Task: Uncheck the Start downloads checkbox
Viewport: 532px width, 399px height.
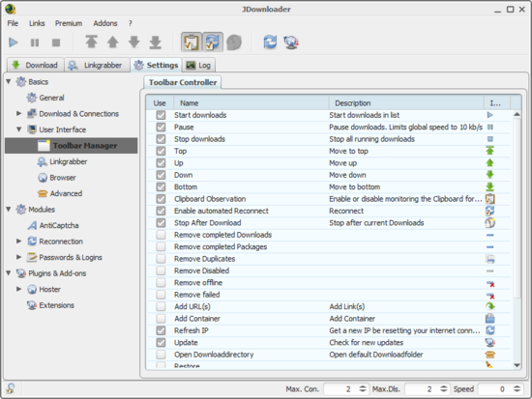Action: pos(161,115)
